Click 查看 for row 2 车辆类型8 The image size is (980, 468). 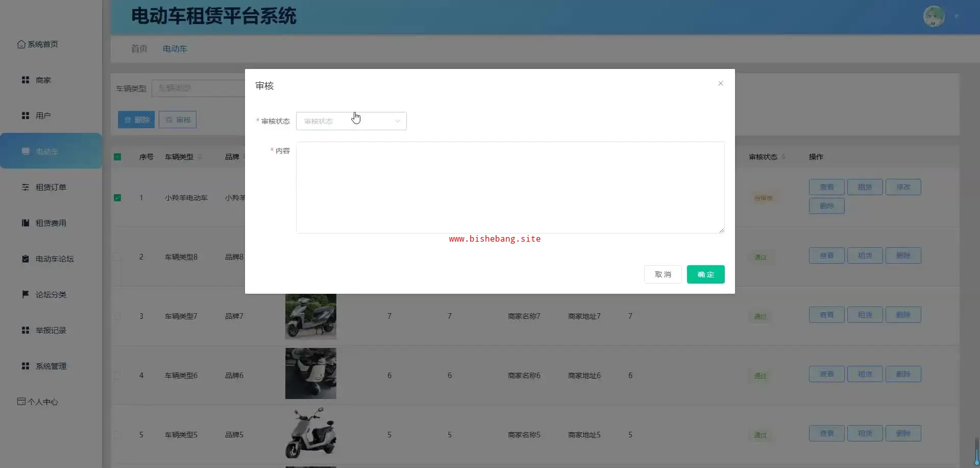pyautogui.click(x=827, y=255)
